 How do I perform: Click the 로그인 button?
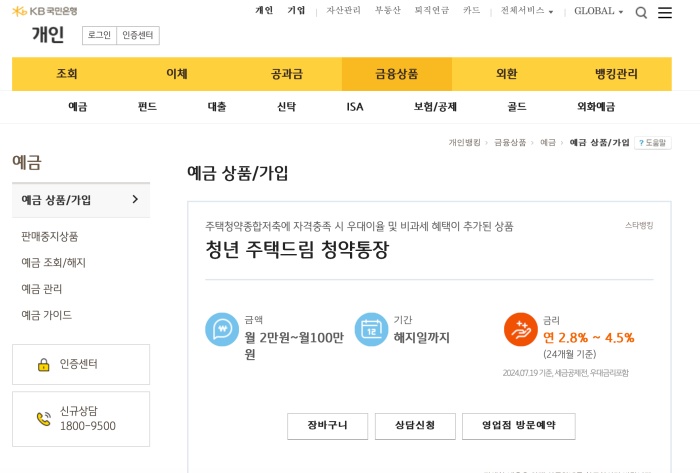click(99, 35)
